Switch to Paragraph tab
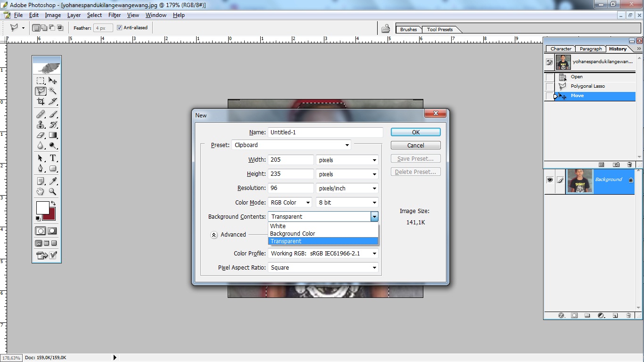Viewport: 644px width, 362px height. [591, 49]
